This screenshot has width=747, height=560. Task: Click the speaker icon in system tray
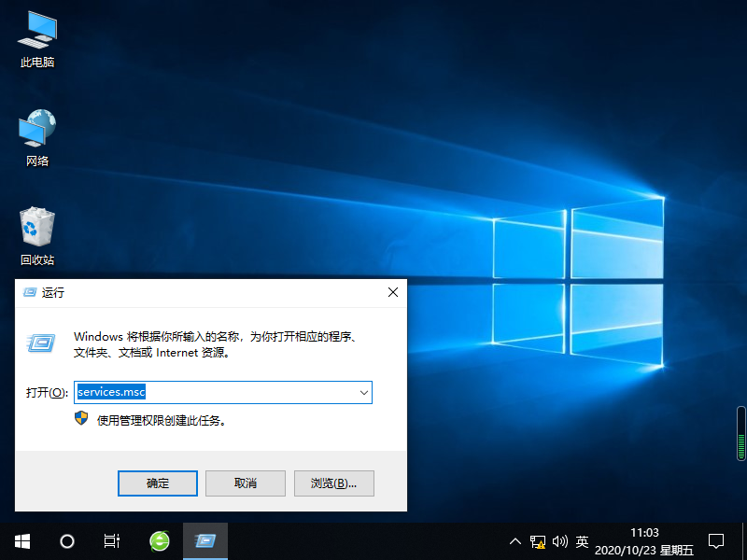click(x=560, y=541)
